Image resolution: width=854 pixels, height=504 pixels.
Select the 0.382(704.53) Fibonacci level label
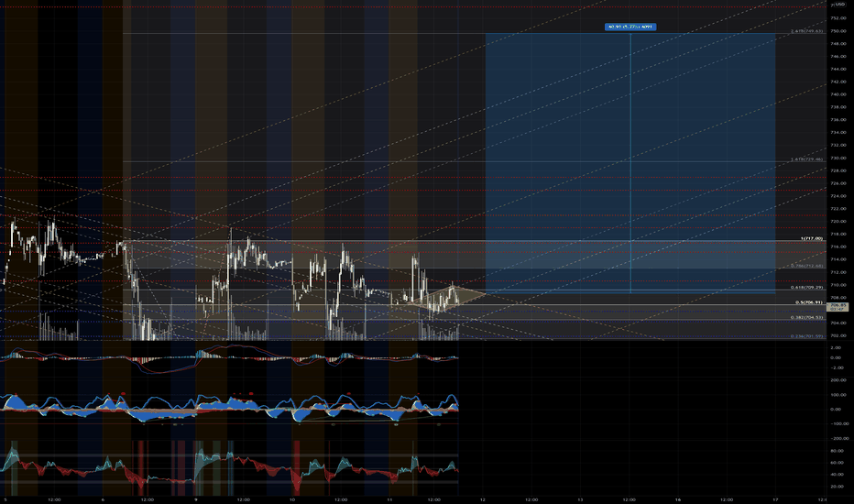pos(806,317)
